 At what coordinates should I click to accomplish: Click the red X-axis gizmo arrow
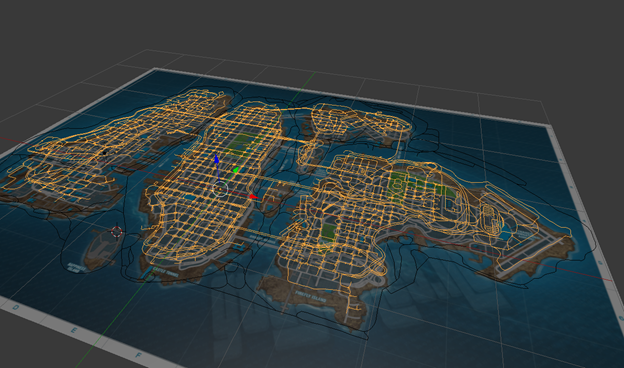point(254,197)
